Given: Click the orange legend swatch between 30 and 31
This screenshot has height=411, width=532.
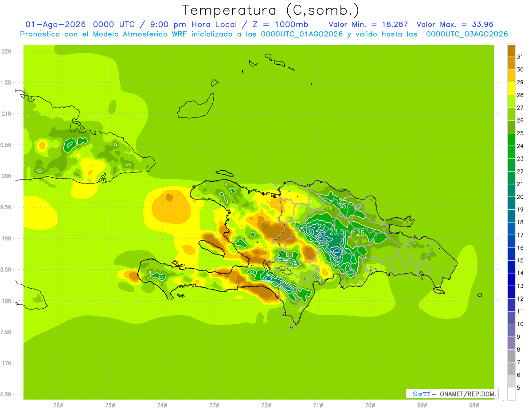Looking at the screenshot, I should [511, 63].
